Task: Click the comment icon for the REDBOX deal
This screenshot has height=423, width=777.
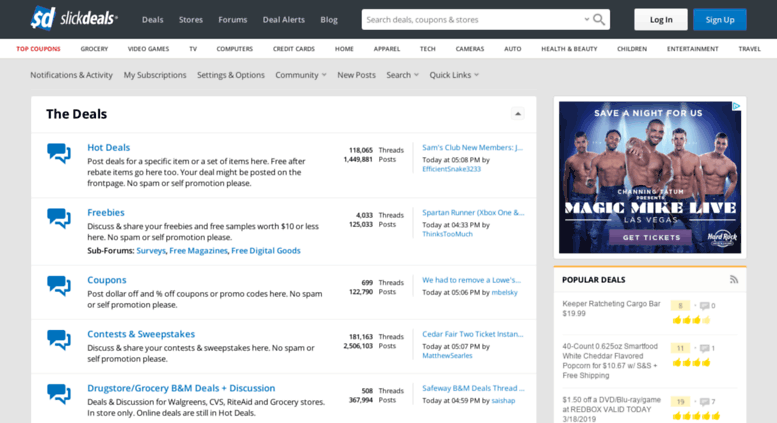Action: (x=704, y=401)
